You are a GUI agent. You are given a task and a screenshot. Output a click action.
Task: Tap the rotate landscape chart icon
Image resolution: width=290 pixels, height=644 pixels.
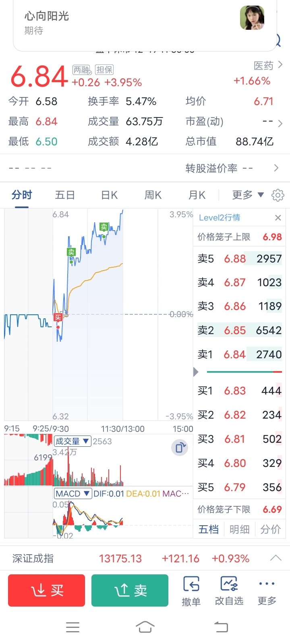point(180,447)
